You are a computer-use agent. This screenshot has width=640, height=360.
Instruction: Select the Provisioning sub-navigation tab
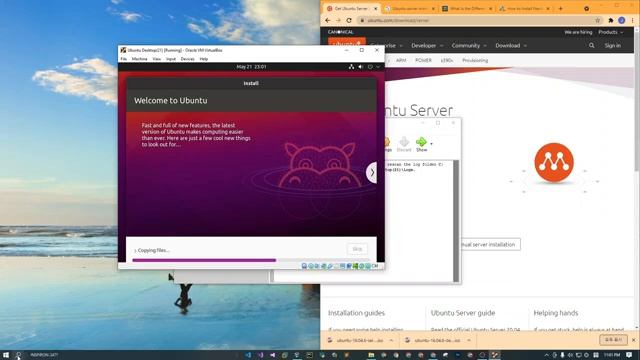click(x=475, y=60)
